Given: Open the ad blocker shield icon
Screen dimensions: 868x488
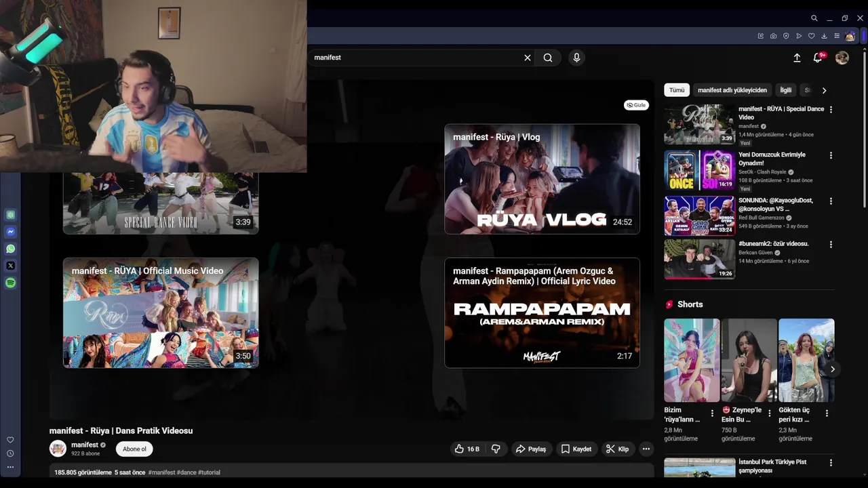Looking at the screenshot, I should coord(786,36).
